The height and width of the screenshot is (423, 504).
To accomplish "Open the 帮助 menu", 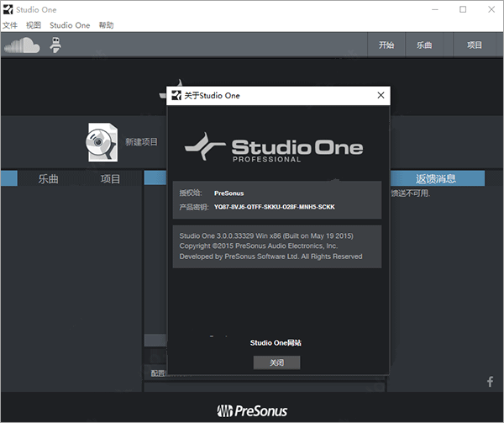I will (106, 25).
